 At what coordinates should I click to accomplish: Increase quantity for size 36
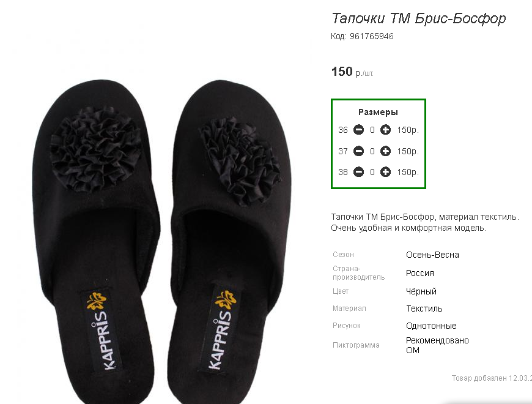[385, 130]
